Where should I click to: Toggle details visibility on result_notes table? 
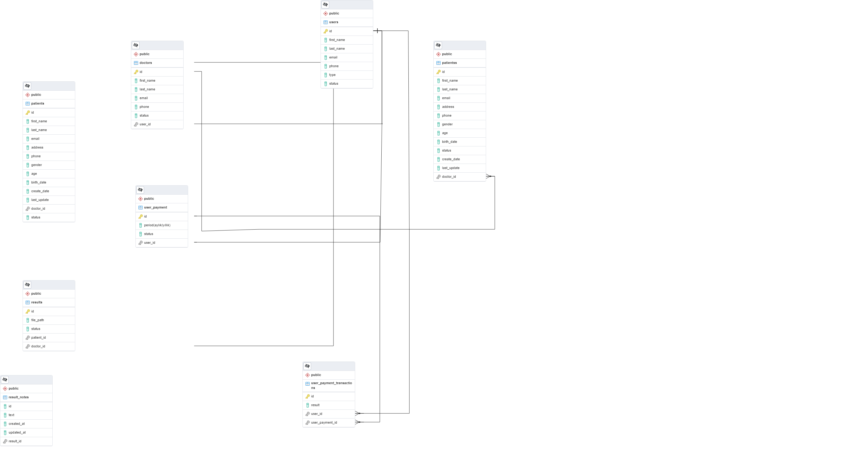pyautogui.click(x=5, y=380)
